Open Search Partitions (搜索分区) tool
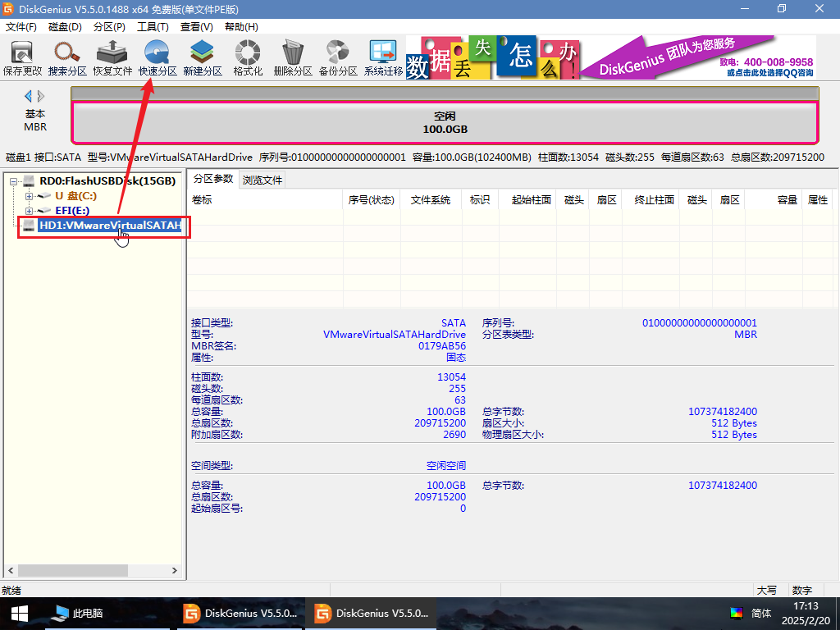This screenshot has height=630, width=840. click(67, 58)
